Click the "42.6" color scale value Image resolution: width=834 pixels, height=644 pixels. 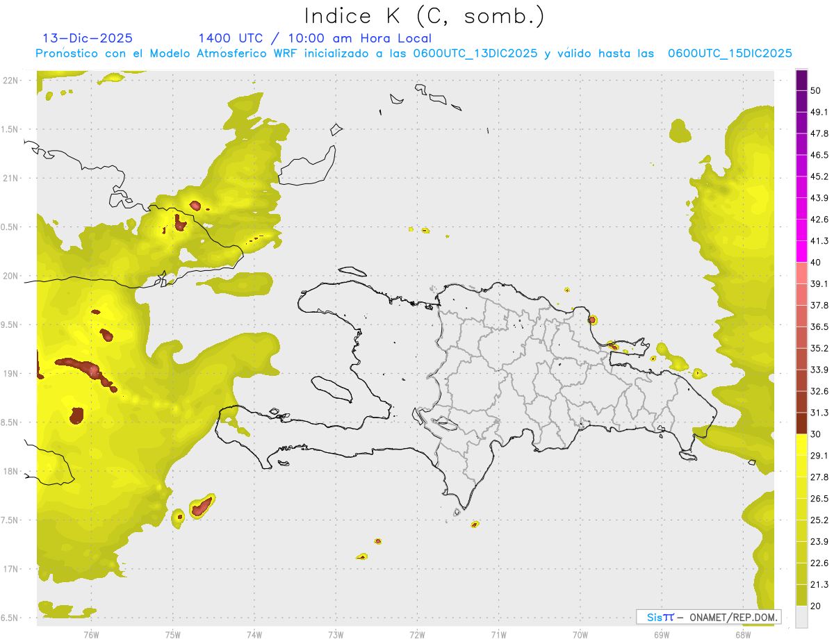coord(819,220)
